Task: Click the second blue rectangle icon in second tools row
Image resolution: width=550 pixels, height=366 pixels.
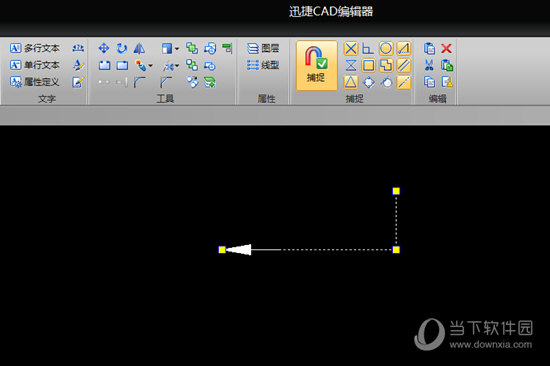Action: (122, 65)
